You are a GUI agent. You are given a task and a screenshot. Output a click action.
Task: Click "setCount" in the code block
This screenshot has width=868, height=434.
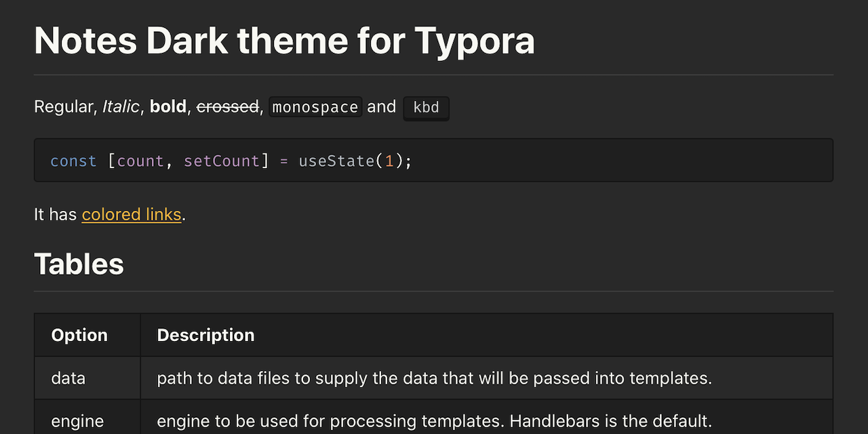222,161
